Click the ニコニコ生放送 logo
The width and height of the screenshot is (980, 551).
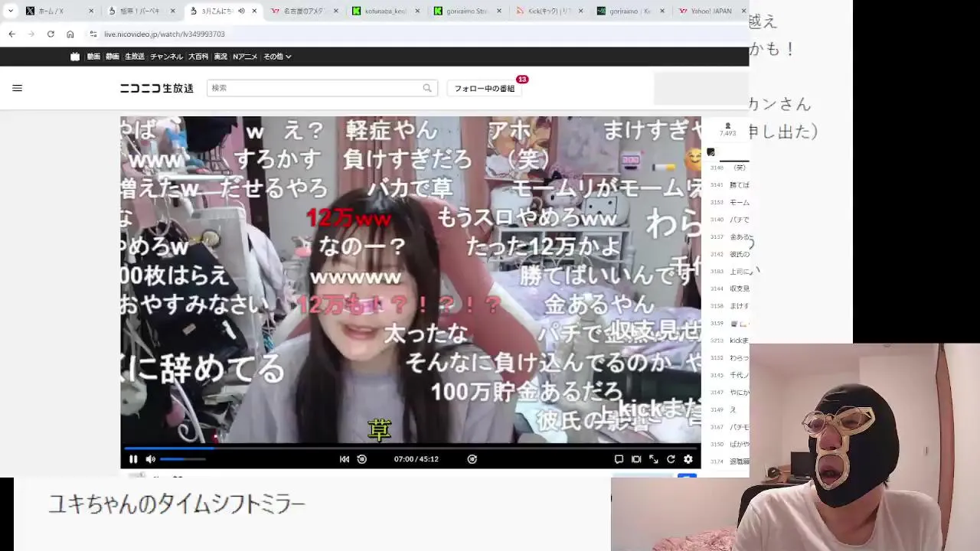click(157, 88)
